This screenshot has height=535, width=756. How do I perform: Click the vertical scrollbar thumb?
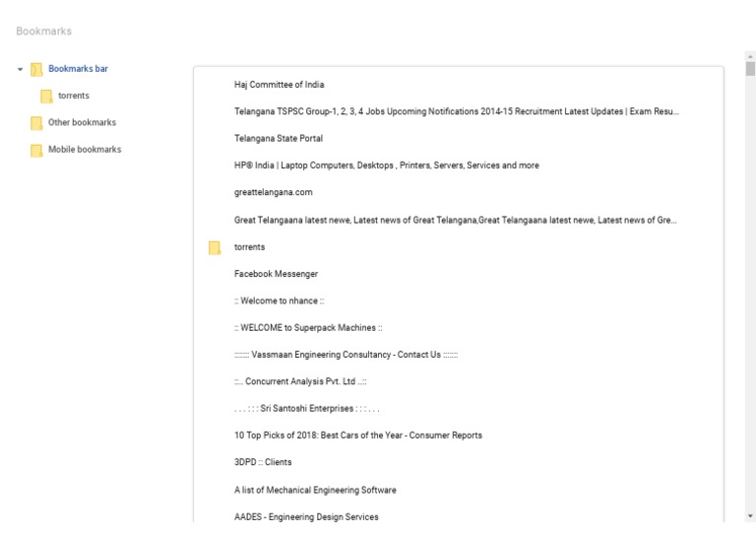750,69
